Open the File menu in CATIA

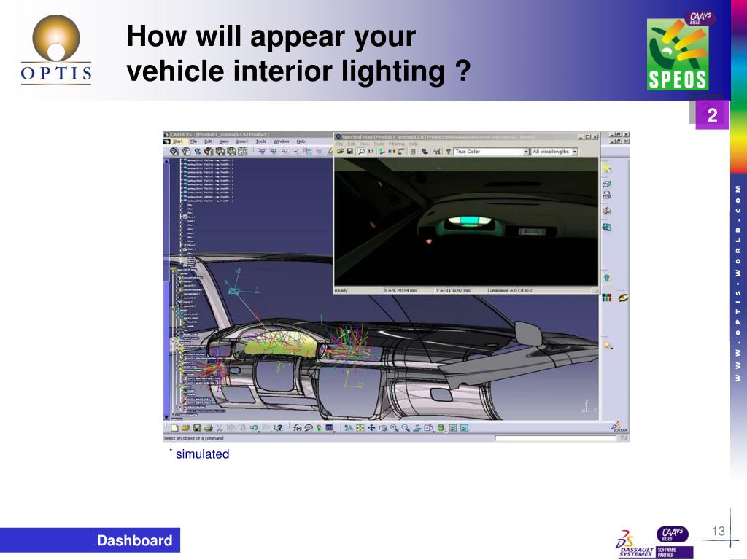click(193, 141)
